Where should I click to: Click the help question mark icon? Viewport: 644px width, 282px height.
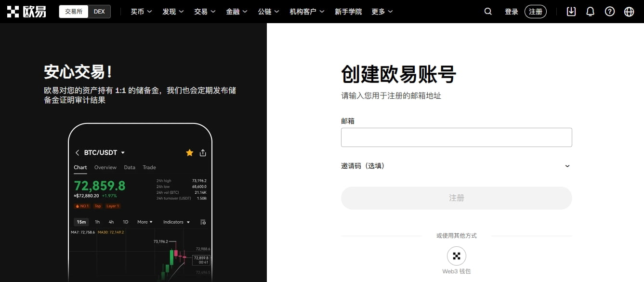click(x=609, y=11)
